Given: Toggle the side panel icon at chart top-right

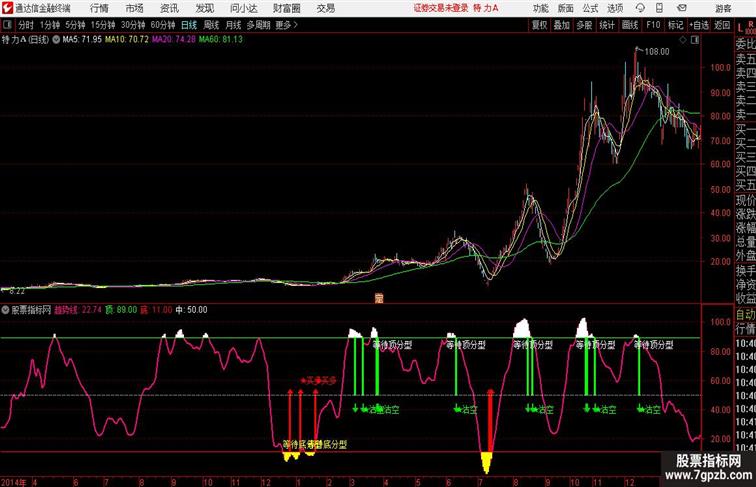Looking at the screenshot, I should coord(695,40).
